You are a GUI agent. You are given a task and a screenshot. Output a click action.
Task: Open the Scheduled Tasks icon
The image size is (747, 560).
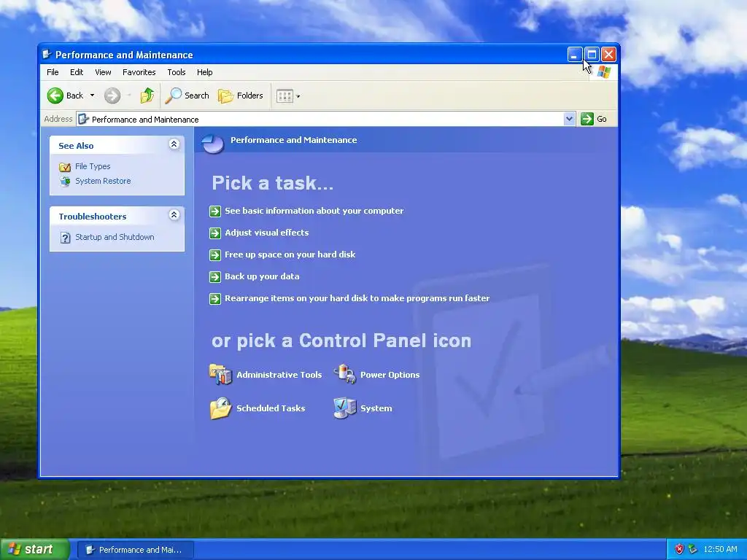coord(220,408)
